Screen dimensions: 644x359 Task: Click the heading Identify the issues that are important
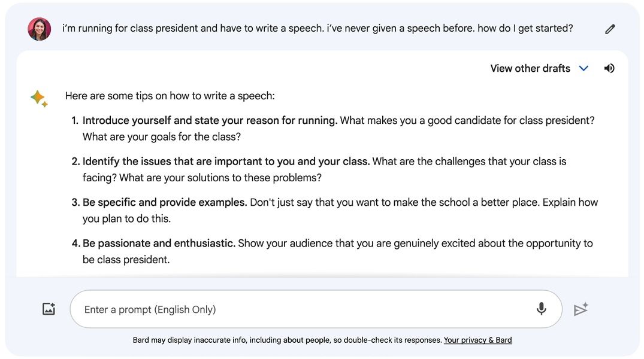pos(226,162)
